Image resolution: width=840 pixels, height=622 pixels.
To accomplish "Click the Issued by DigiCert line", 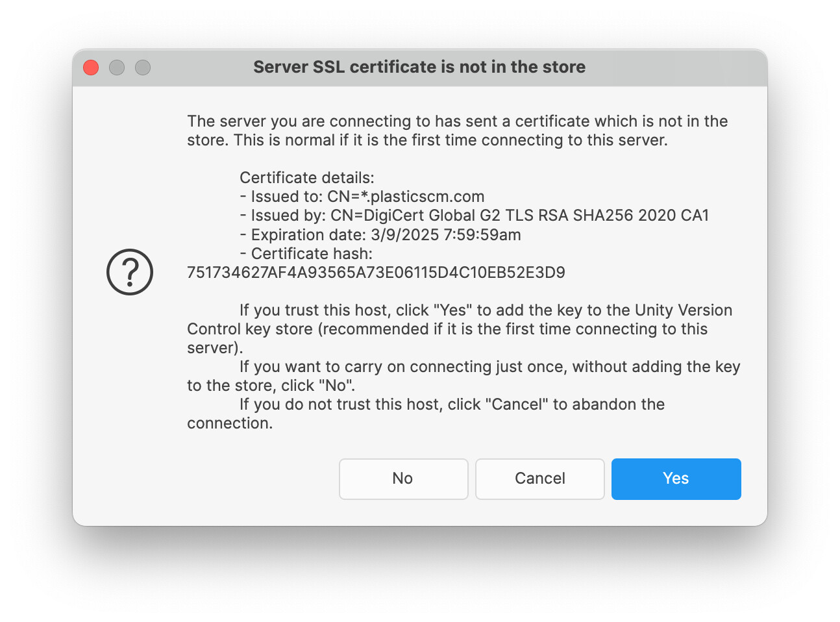I will 475,215.
